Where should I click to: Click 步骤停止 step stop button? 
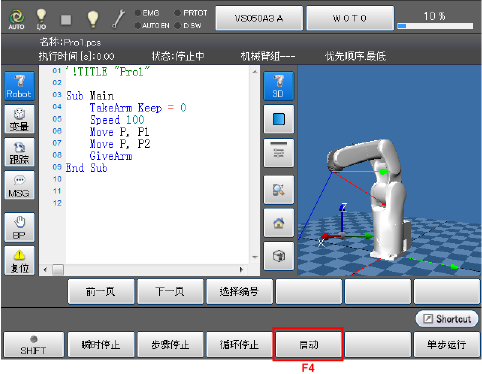coord(170,345)
